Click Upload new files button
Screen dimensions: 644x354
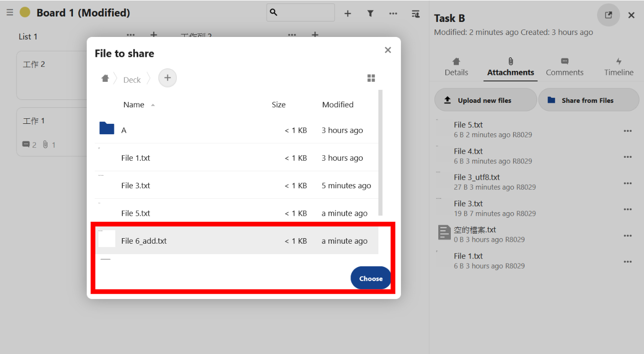tap(485, 100)
